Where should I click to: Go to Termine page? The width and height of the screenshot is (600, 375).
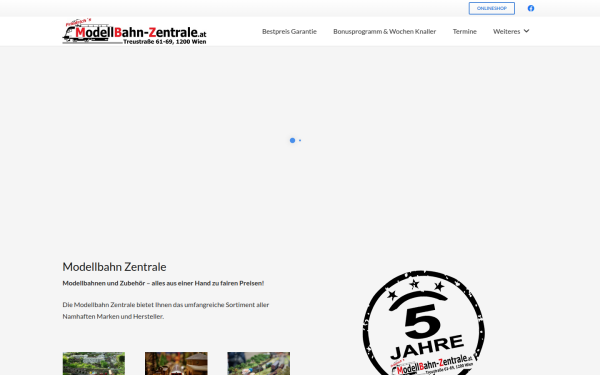click(465, 31)
